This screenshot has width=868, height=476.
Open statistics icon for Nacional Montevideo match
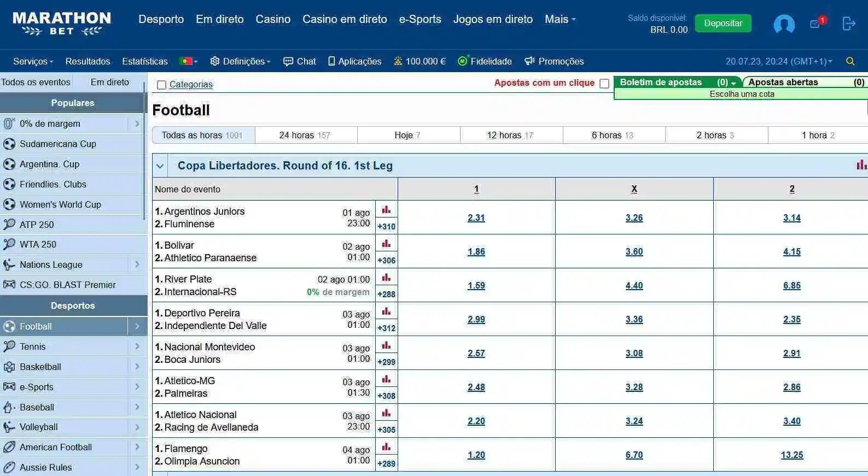386,345
